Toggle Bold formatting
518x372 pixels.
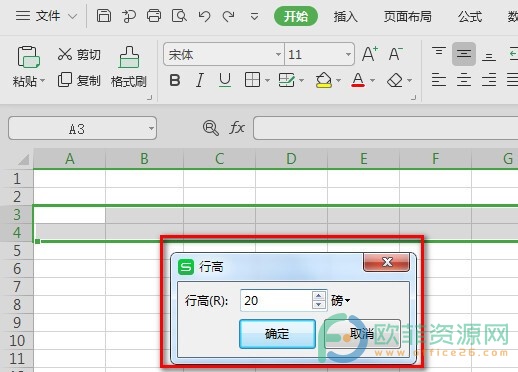(175, 80)
